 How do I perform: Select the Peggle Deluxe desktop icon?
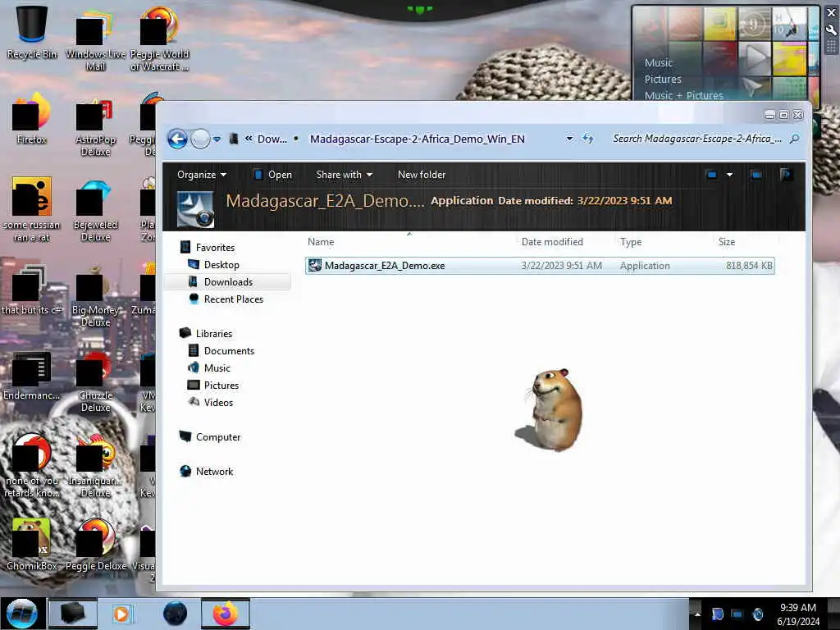coord(95,545)
